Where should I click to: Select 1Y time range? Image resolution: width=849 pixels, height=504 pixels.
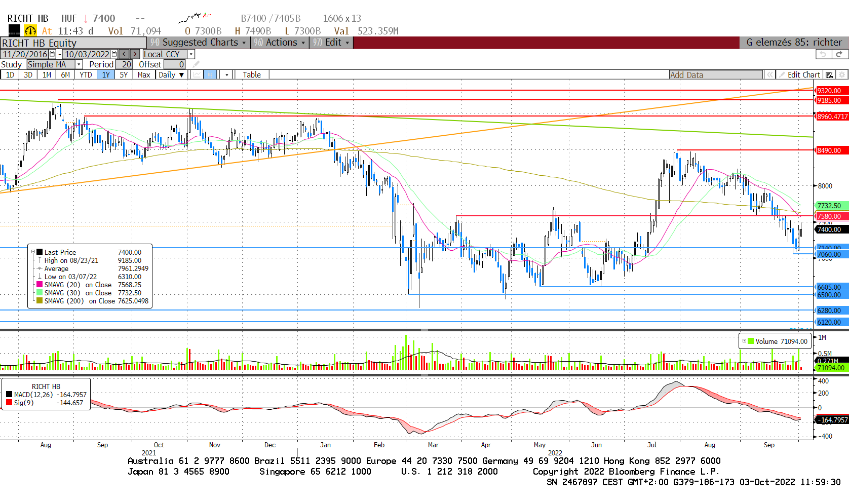click(x=106, y=75)
